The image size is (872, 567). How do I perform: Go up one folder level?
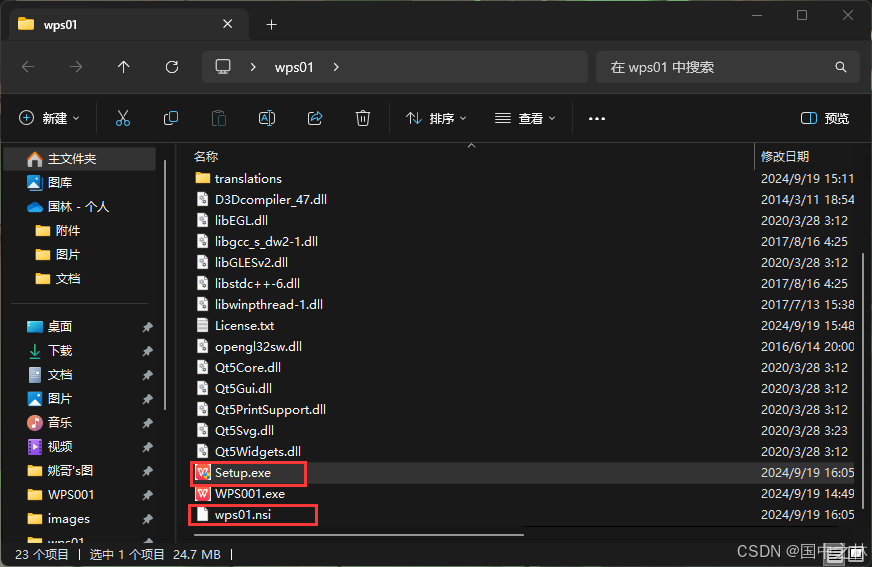coord(123,67)
